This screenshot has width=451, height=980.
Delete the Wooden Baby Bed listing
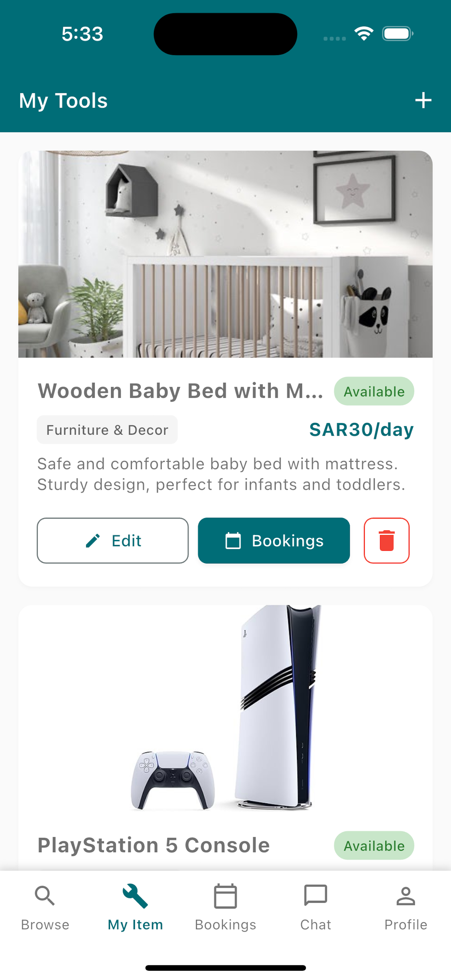(x=386, y=540)
